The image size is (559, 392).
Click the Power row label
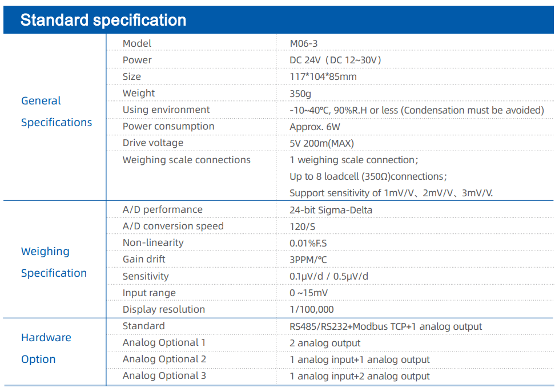point(137,60)
